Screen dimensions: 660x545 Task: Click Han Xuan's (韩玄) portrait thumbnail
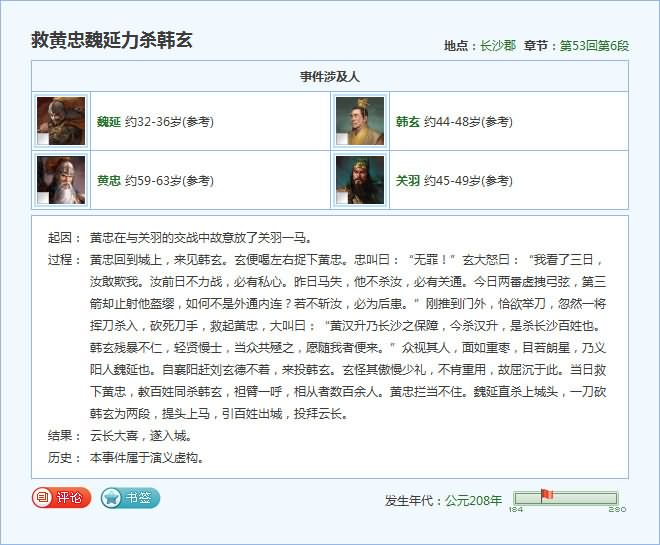tap(359, 121)
